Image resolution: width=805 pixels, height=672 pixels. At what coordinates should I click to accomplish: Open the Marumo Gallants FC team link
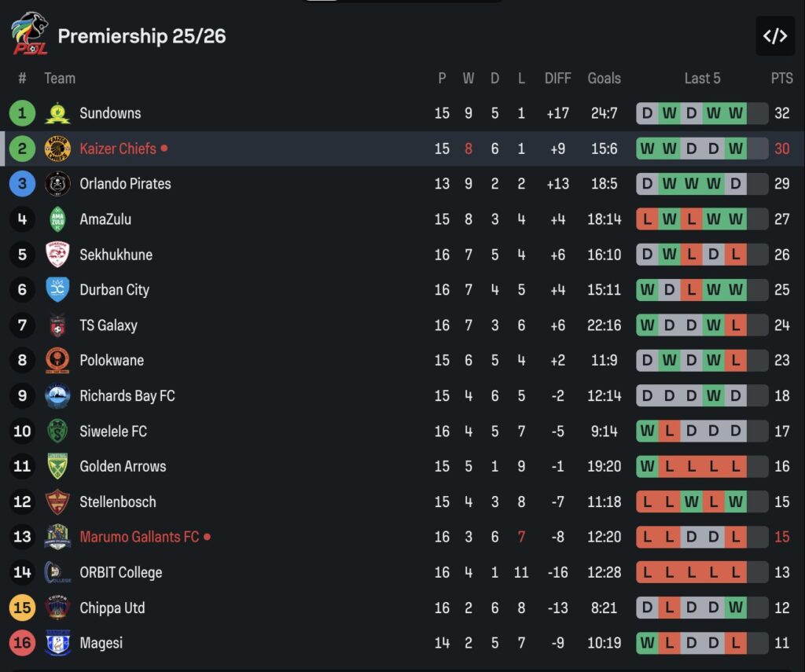pos(139,537)
